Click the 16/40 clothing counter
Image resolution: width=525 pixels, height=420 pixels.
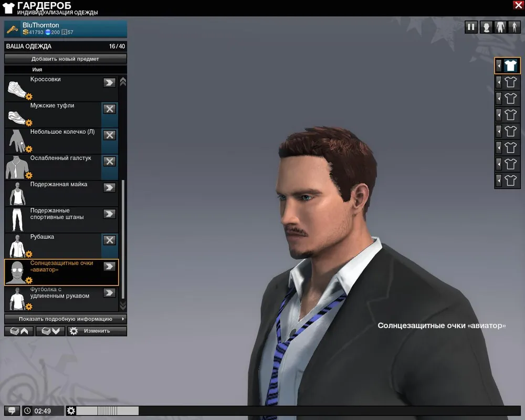(x=117, y=46)
